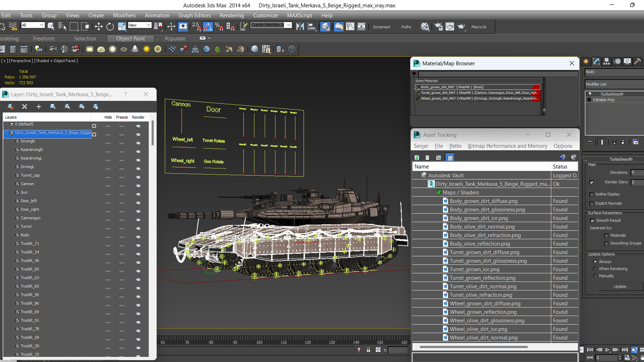Open the Display command panel icon

pyautogui.click(x=627, y=61)
